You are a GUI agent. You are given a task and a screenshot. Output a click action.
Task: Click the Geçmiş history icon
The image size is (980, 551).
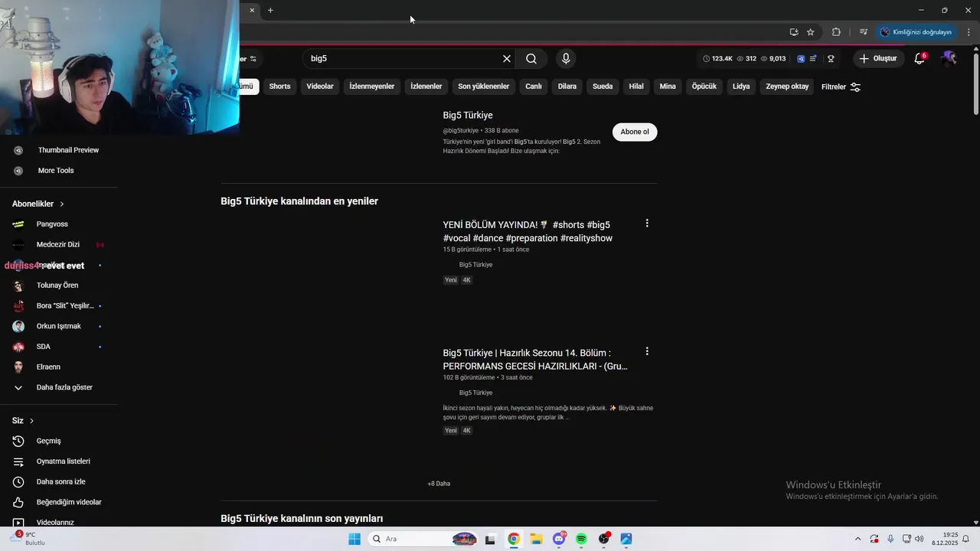(x=18, y=441)
